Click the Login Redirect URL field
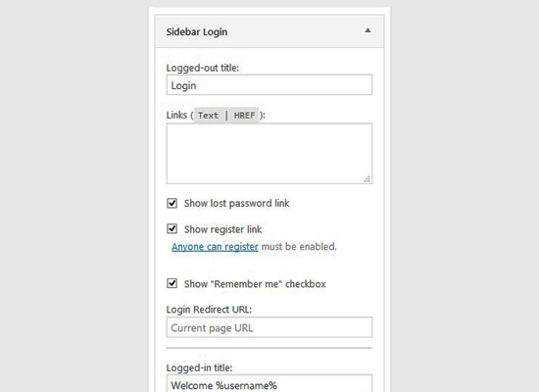The image size is (539, 392). (x=269, y=327)
